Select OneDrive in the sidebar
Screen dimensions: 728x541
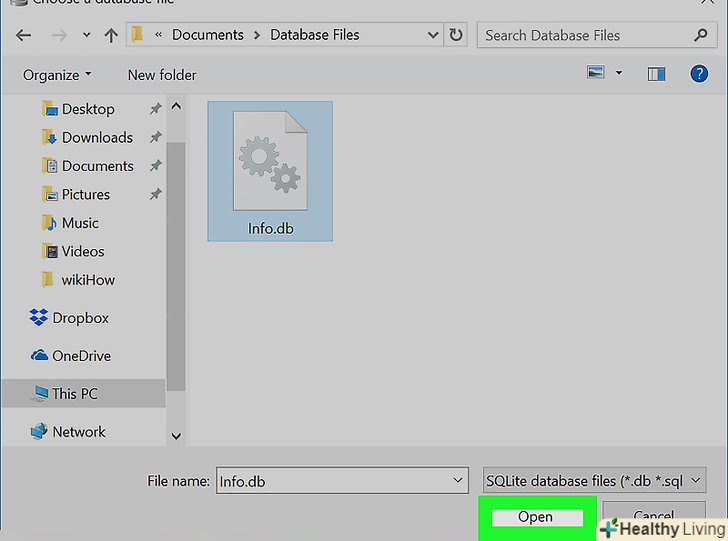(x=71, y=356)
